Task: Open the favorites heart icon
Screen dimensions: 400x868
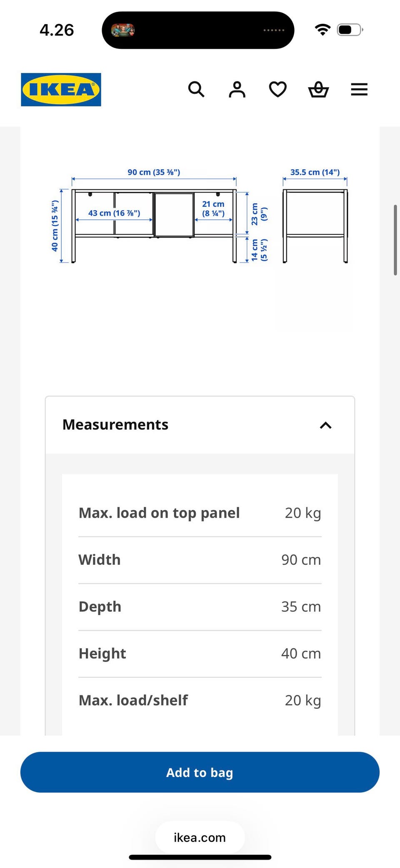Action: tap(277, 89)
